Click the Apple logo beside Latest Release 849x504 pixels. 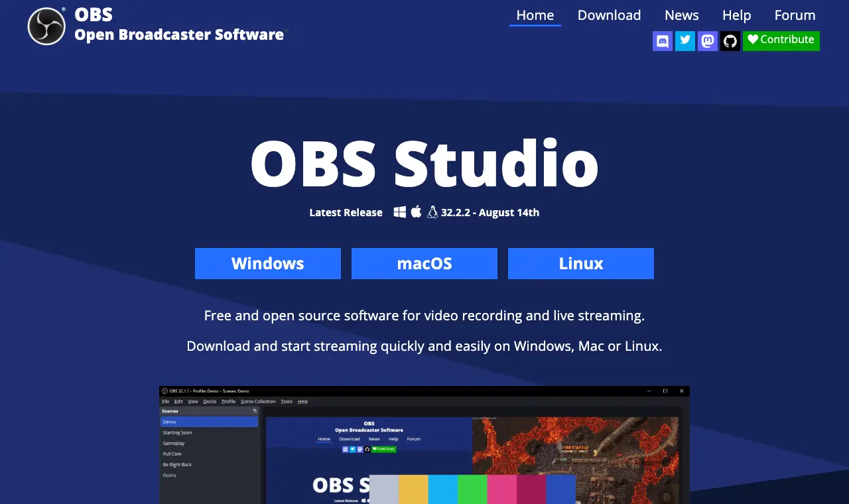(x=416, y=212)
